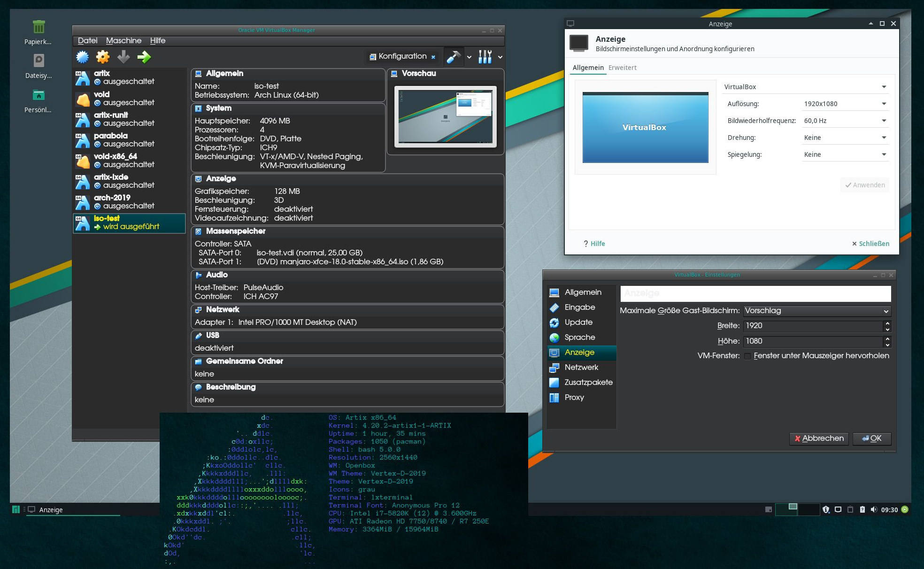Select the parabola virtual machine
Screen dimensions: 924x569
pyautogui.click(x=130, y=140)
